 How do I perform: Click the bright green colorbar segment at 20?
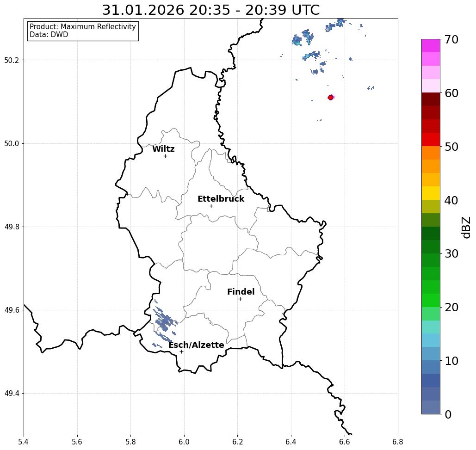[x=431, y=301]
